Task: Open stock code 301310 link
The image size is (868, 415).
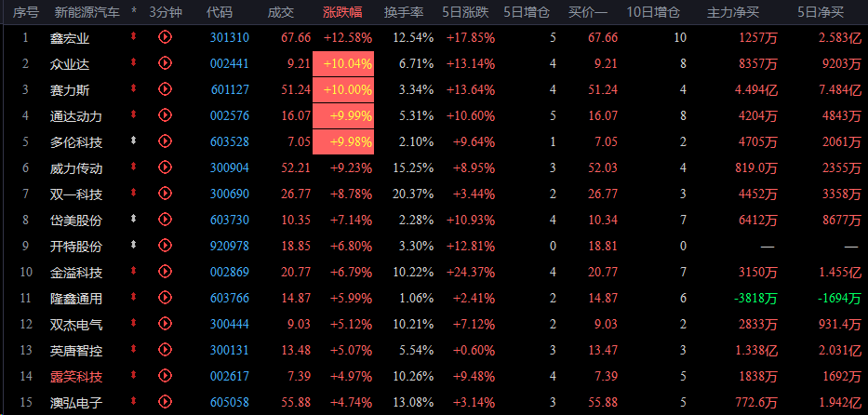Action: click(x=230, y=37)
